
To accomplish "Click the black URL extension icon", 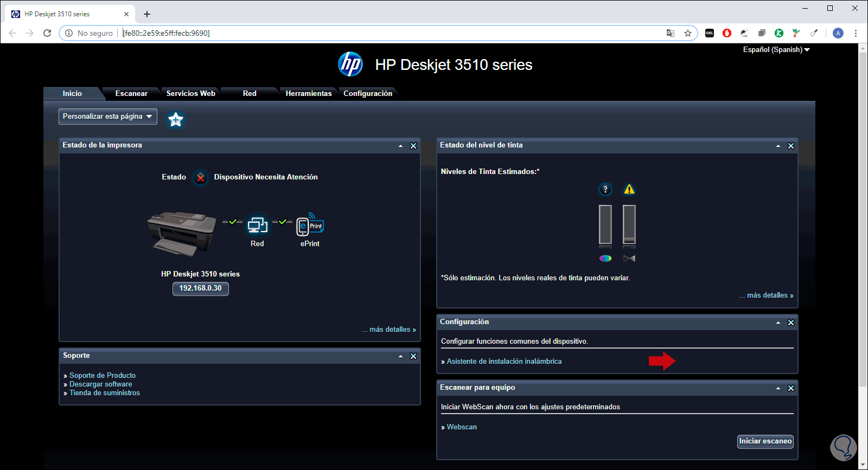I will (x=710, y=33).
